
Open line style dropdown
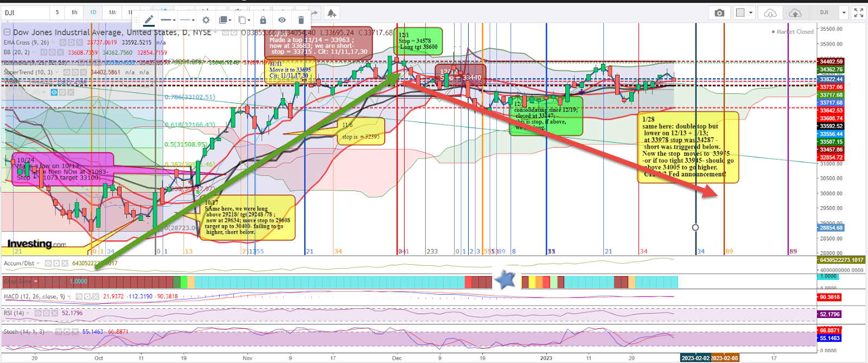[187, 20]
